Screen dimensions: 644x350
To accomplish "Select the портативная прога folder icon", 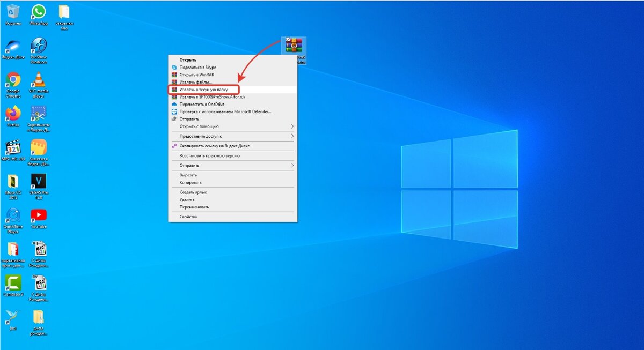I will point(13,255).
